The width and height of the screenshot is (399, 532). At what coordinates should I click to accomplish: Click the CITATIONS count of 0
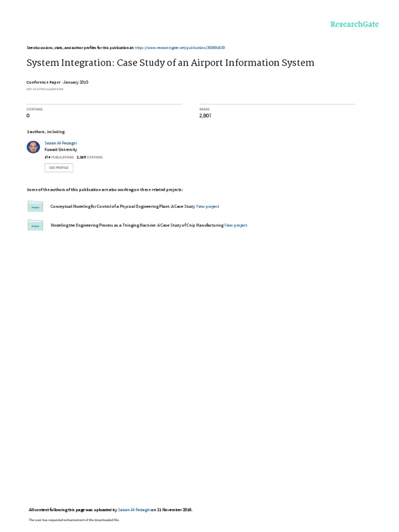28,116
